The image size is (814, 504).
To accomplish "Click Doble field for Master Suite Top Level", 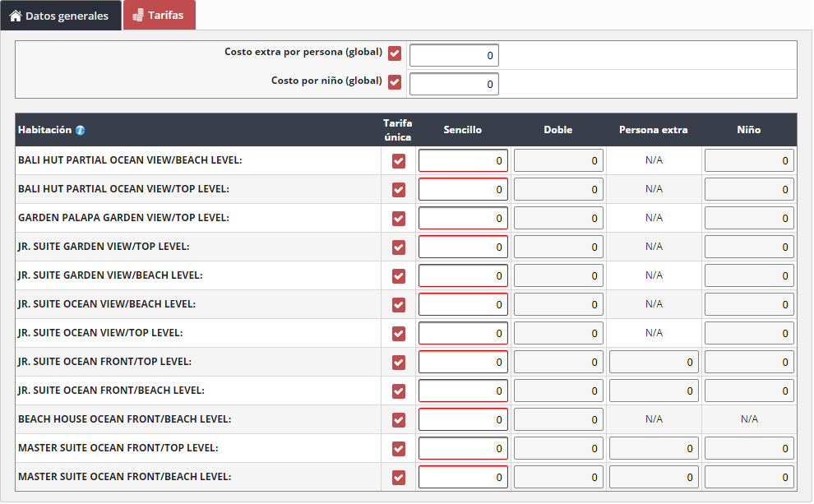I will point(558,449).
